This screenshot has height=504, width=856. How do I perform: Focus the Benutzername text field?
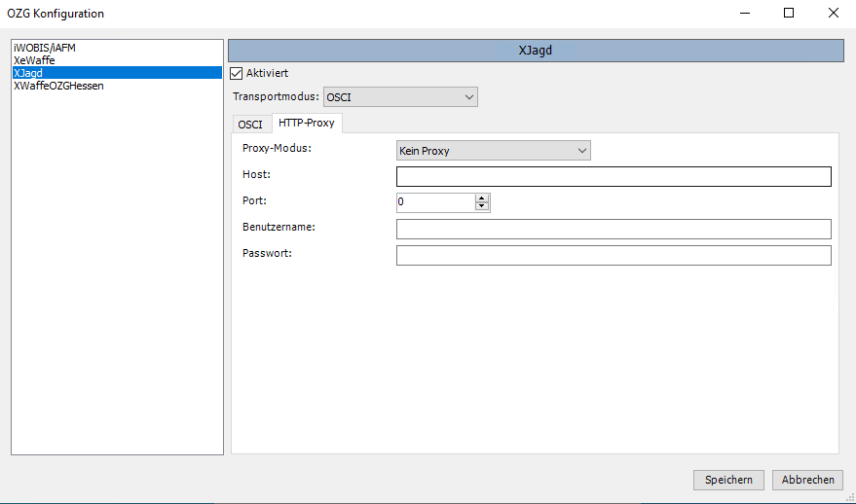click(614, 229)
